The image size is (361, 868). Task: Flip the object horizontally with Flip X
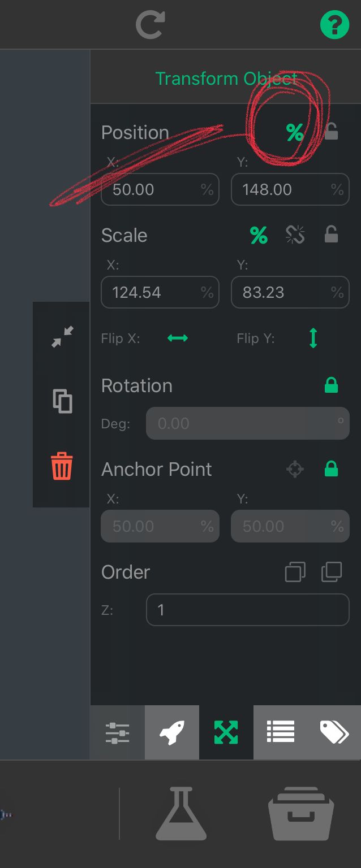(x=178, y=338)
